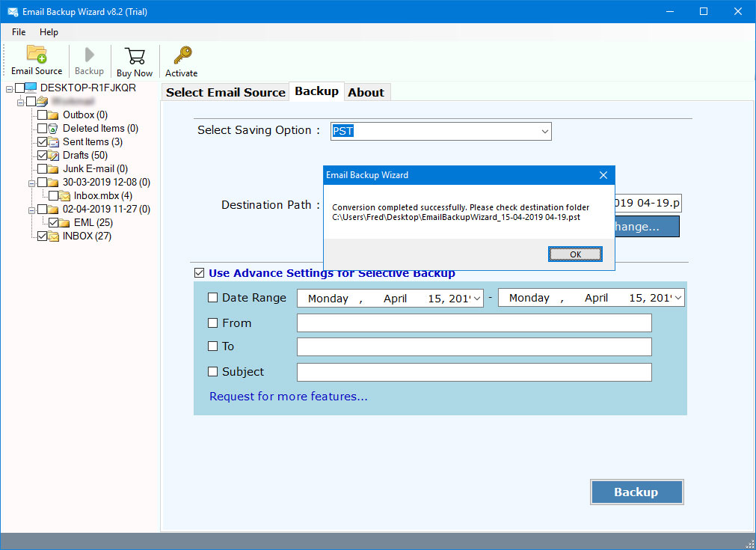This screenshot has width=756, height=550.
Task: Click the Sent Items folder icon
Action: (x=53, y=142)
